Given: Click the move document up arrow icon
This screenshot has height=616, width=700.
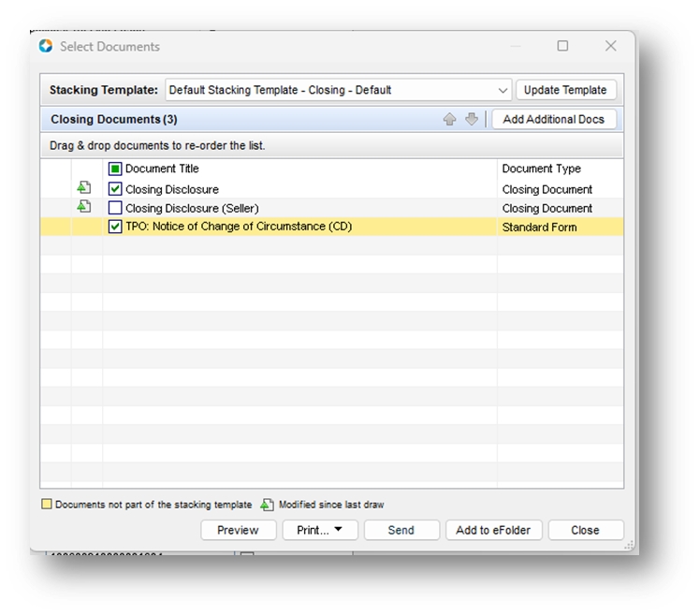Looking at the screenshot, I should click(450, 120).
